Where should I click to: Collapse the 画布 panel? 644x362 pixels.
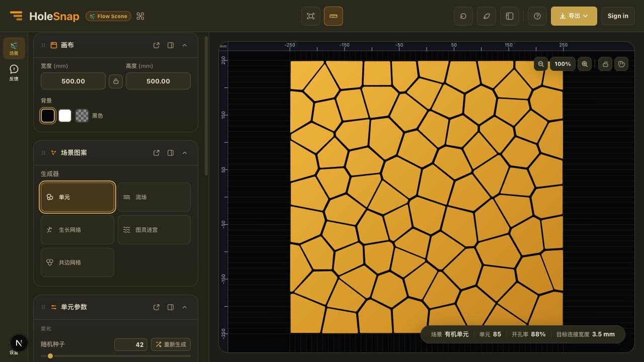click(x=185, y=45)
